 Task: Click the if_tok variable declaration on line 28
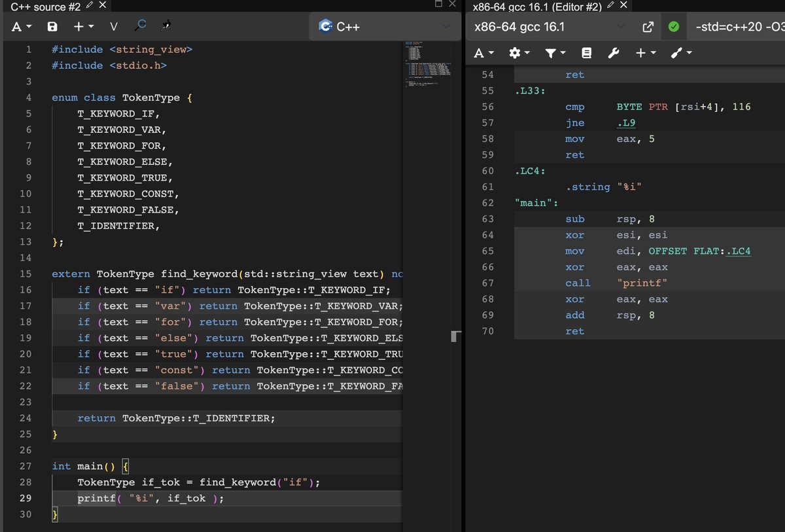[160, 482]
